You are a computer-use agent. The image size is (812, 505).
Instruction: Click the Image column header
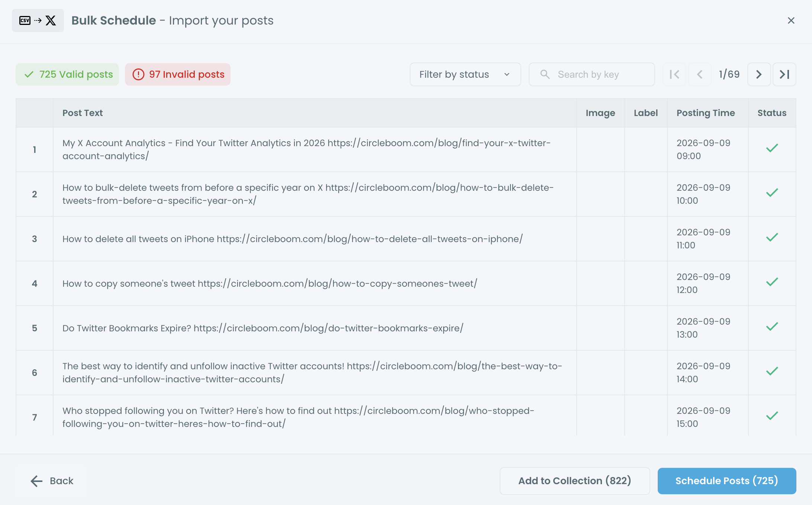pos(600,113)
